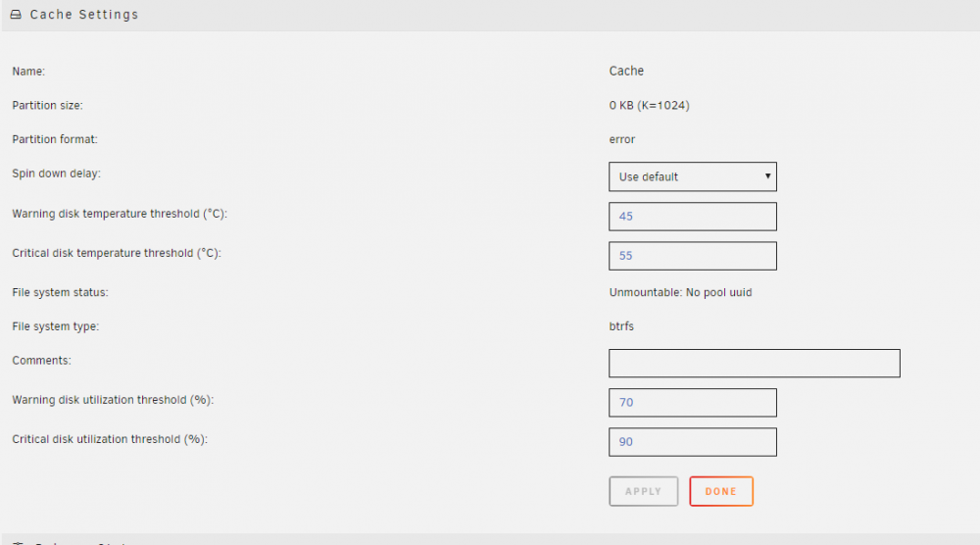
Task: Click the Done button
Action: [x=721, y=491]
